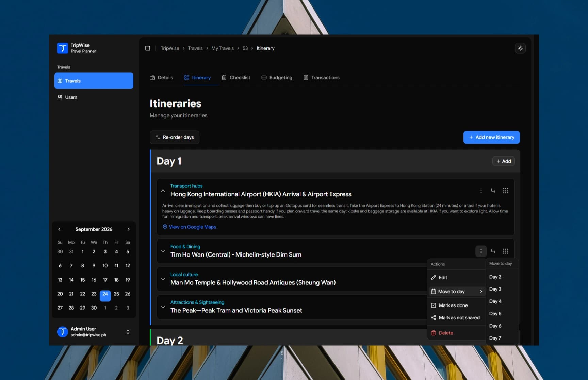Expand the Tim Ho Wan itinerary item
588x380 pixels.
(x=163, y=251)
